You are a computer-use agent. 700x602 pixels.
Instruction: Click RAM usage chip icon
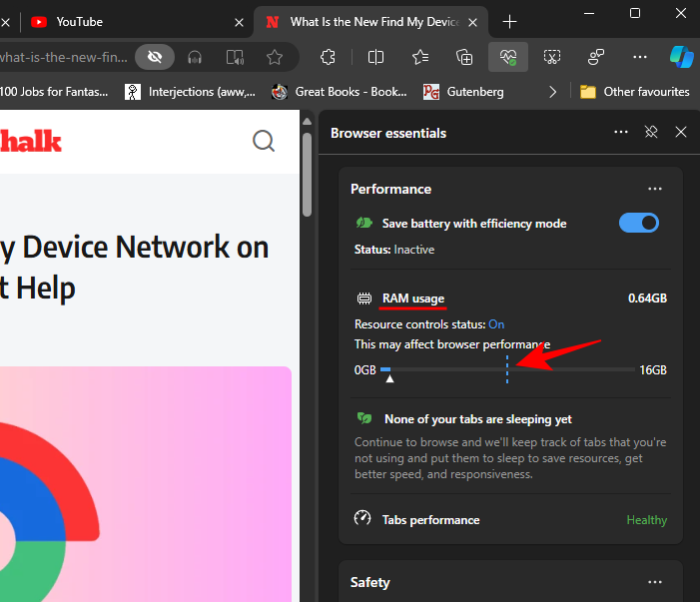(x=364, y=299)
